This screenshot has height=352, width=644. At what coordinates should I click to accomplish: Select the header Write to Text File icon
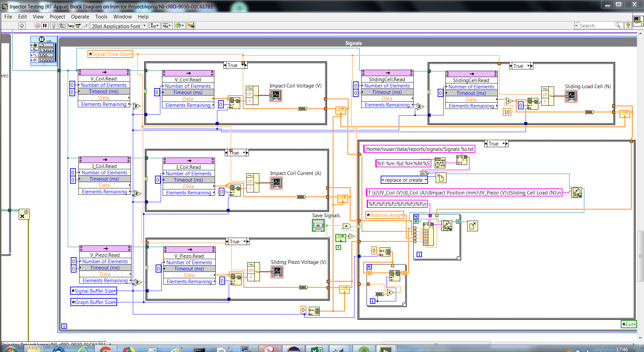[x=577, y=192]
